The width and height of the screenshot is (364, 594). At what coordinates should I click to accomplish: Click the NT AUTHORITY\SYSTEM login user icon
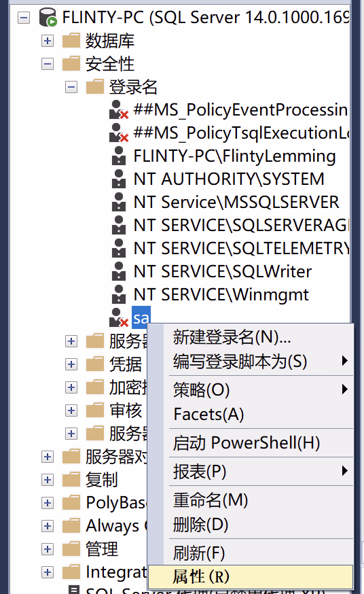119,179
